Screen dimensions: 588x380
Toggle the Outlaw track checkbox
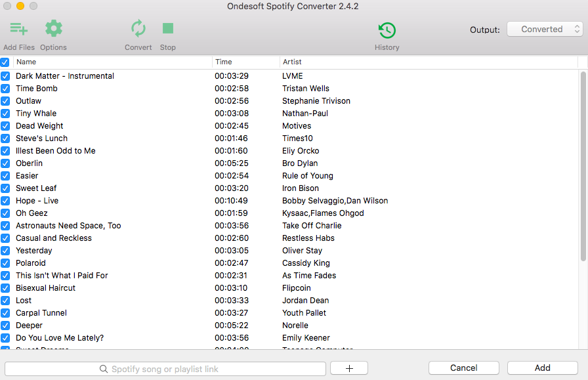tap(5, 101)
